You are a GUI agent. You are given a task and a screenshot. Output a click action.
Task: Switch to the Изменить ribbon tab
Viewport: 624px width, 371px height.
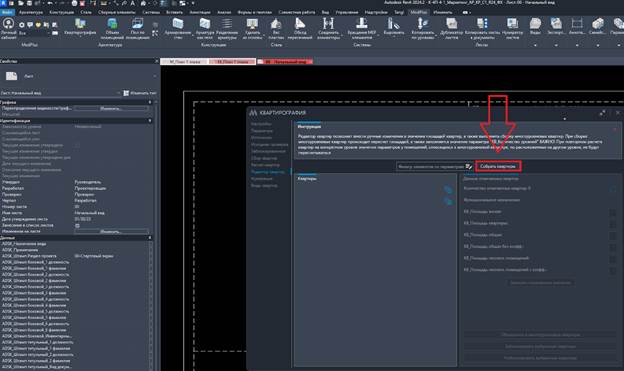point(443,12)
